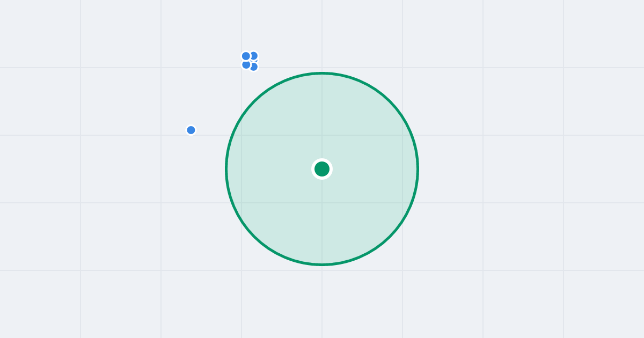Select the isolated blue dot left of circle
644x338 pixels.
[191, 130]
